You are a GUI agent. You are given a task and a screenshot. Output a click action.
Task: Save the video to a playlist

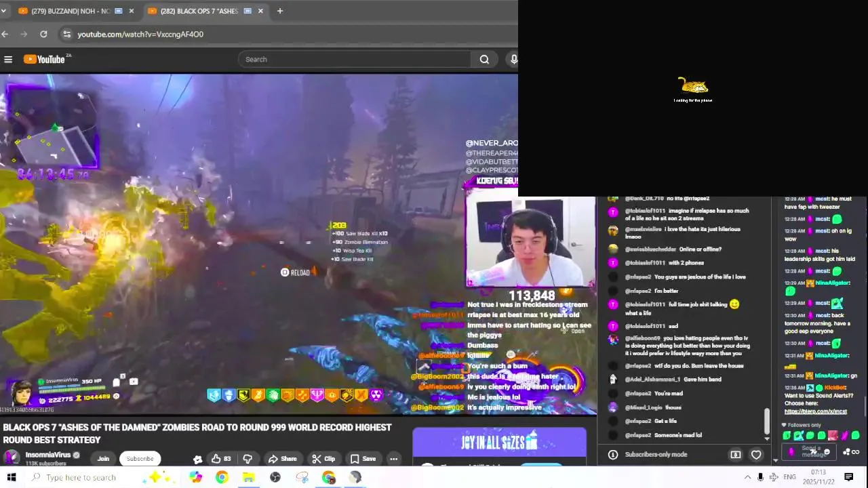(x=363, y=459)
